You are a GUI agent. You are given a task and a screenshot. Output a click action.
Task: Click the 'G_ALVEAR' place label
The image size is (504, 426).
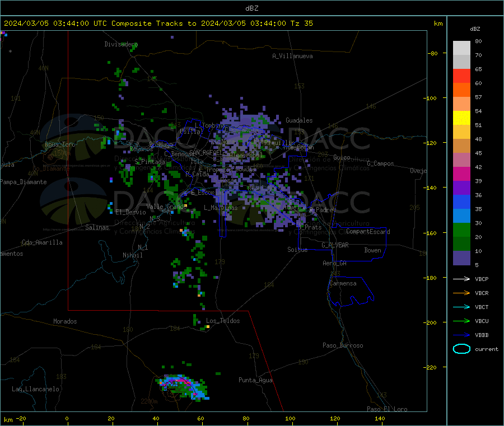(335, 245)
